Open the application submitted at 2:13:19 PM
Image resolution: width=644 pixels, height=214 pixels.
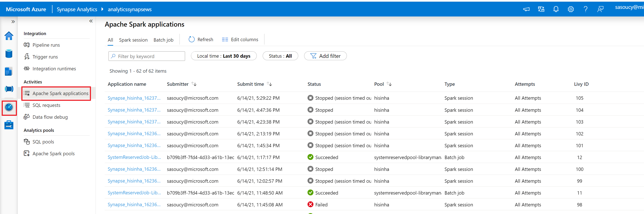(134, 134)
